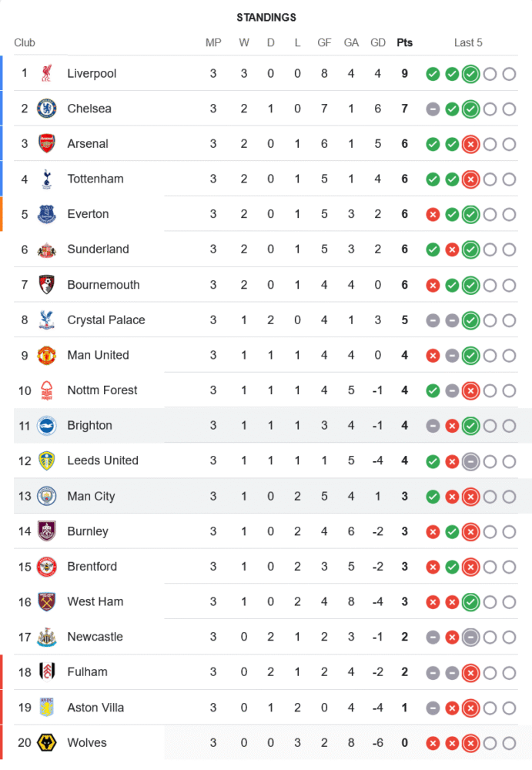532x770 pixels.
Task: Sort table by Pts column header
Action: pos(404,42)
